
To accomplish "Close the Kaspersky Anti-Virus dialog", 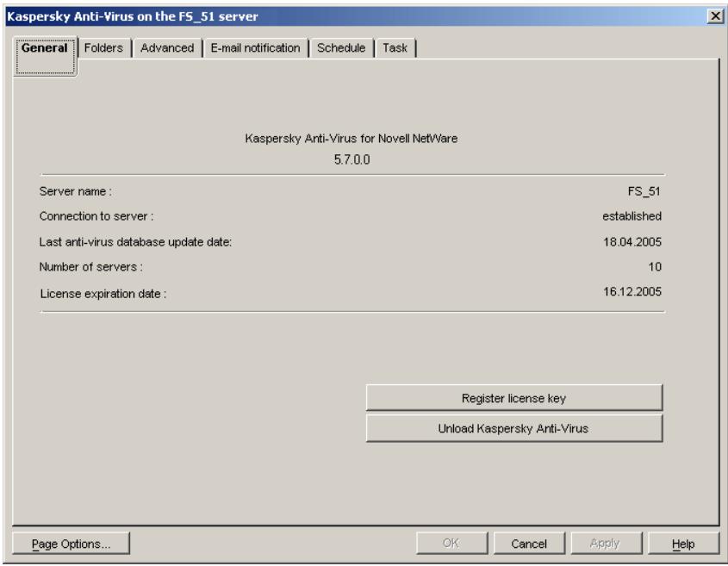I will coord(713,15).
